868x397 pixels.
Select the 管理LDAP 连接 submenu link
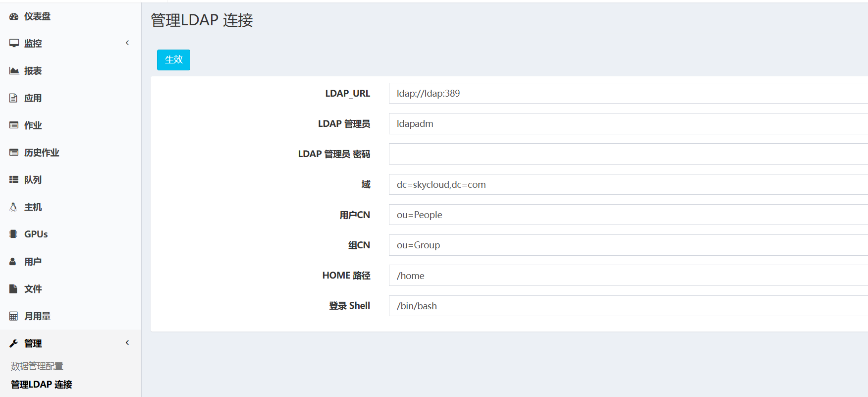click(x=42, y=385)
